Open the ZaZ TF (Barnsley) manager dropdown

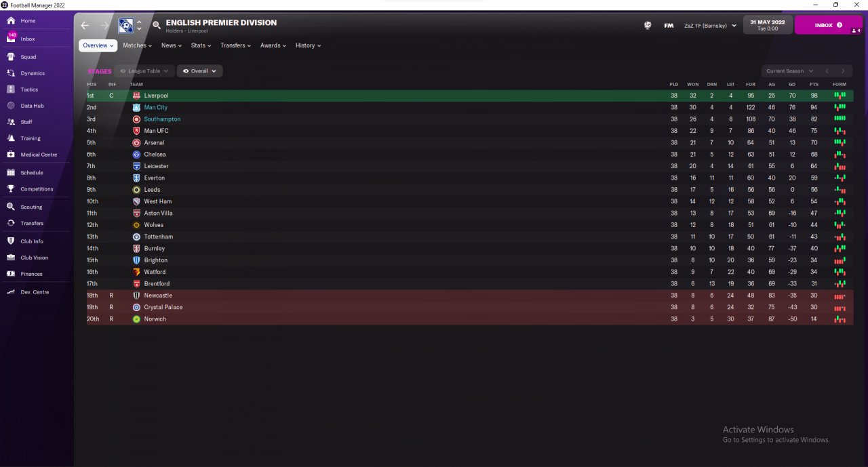709,26
